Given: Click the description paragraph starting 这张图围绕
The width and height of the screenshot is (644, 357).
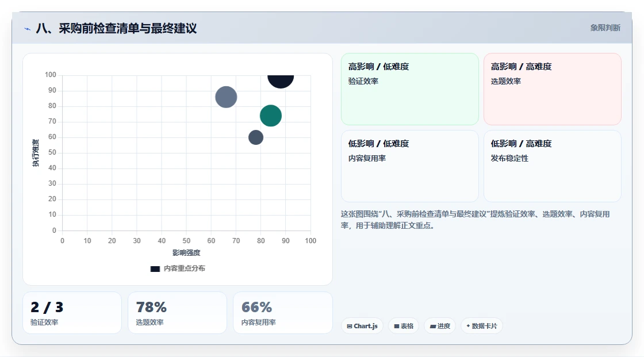Looking at the screenshot, I should [475, 220].
